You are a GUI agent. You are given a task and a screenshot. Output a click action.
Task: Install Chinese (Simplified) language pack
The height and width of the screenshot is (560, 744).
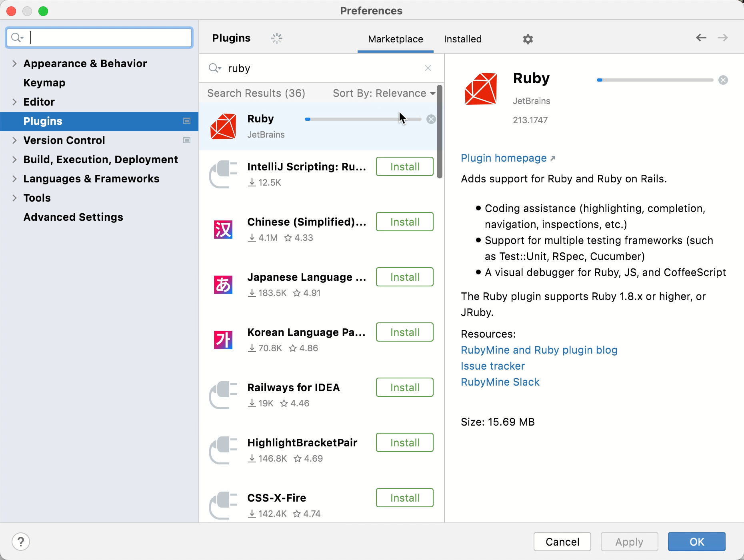(x=405, y=222)
